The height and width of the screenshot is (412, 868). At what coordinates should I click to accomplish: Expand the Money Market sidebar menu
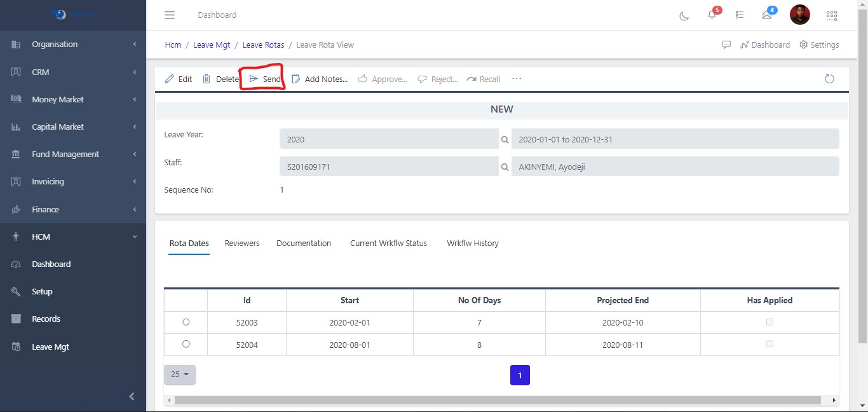[73, 99]
